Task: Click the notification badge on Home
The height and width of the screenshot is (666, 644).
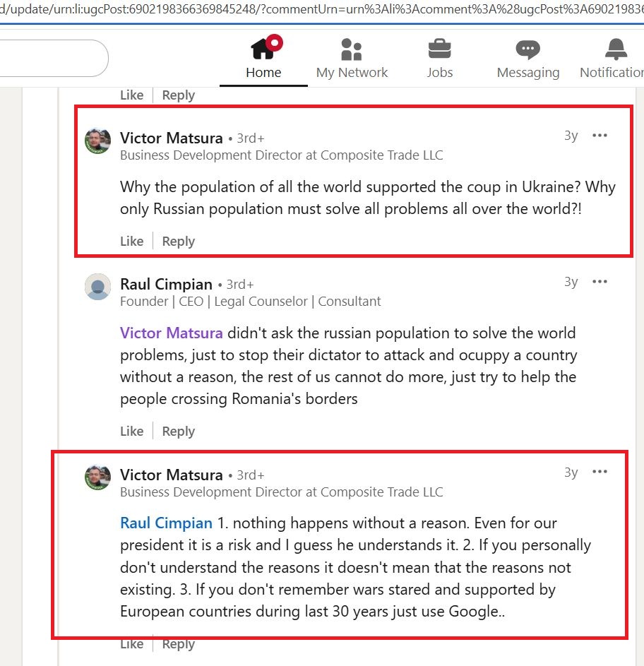Action: [x=274, y=41]
